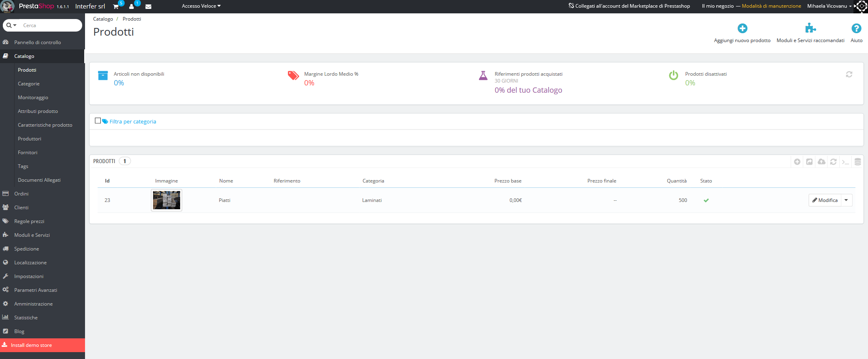Click the Aggiungi nuovo prodotto plus icon
Image resolution: width=868 pixels, height=359 pixels.
[742, 28]
